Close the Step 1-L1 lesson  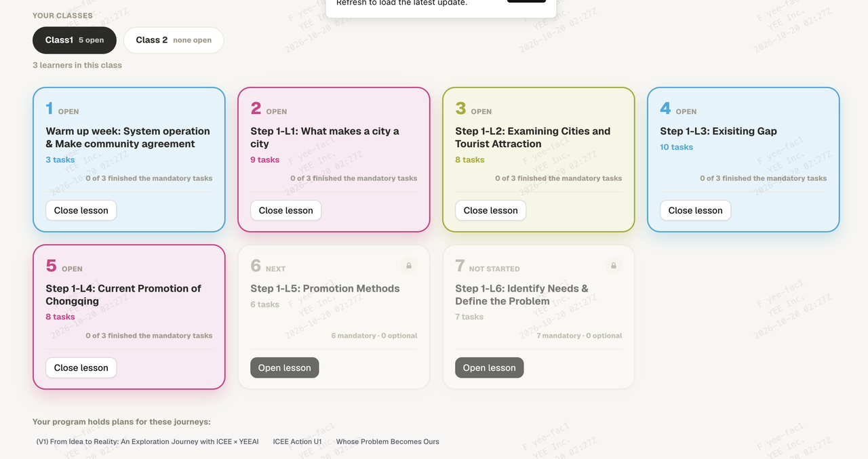[x=286, y=210]
